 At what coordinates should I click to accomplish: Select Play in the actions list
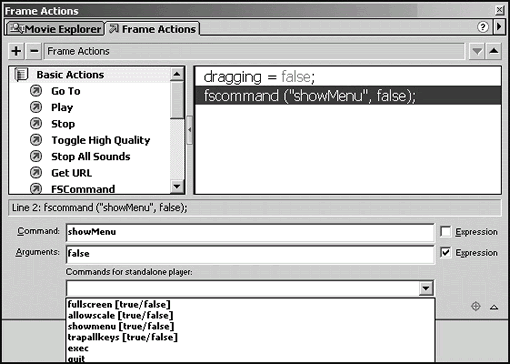coord(62,107)
